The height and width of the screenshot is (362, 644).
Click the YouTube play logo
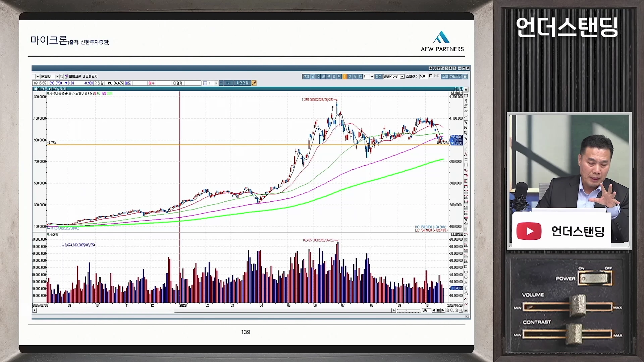click(x=529, y=231)
